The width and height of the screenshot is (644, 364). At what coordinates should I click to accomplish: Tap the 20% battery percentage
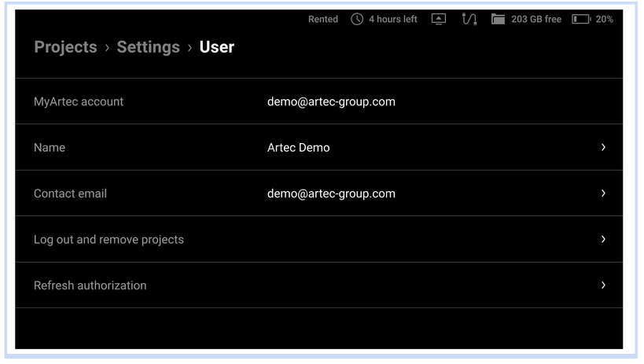(x=605, y=20)
